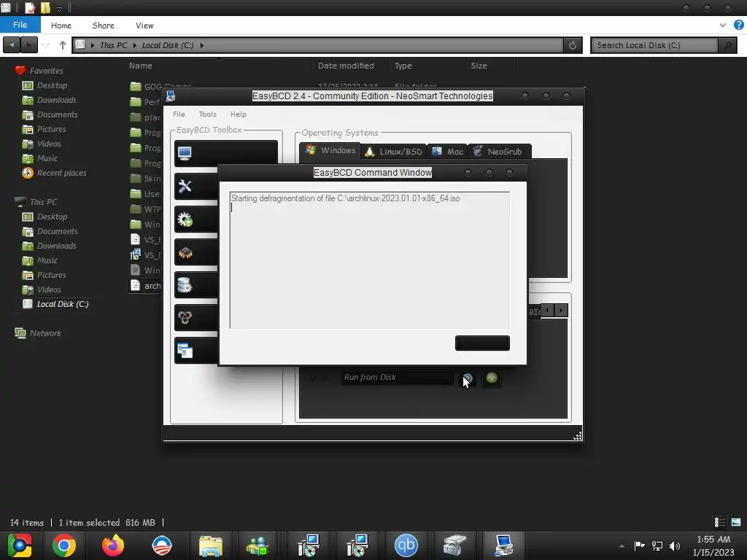The width and height of the screenshot is (747, 560).
Task: Open the volume control in system tray
Action: pos(675,545)
